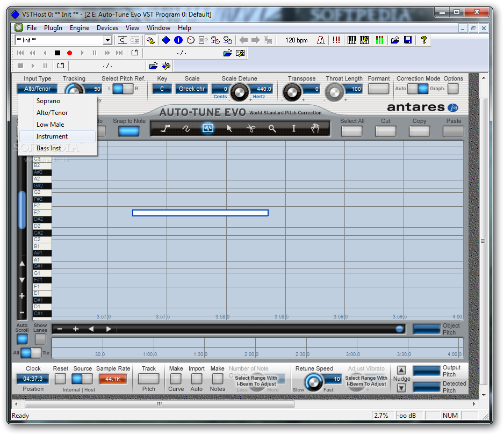Choose Soprano from the input type list
The image size is (504, 435).
tap(57, 101)
